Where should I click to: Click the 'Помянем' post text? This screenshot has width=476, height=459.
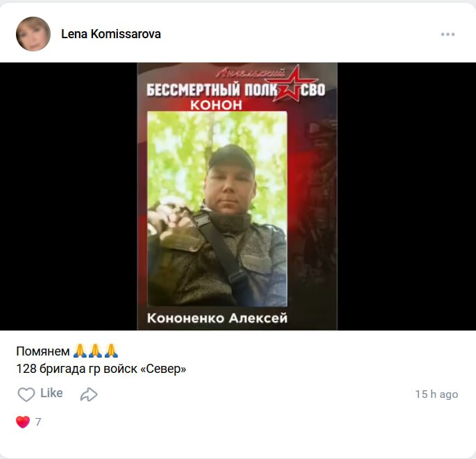pyautogui.click(x=43, y=351)
